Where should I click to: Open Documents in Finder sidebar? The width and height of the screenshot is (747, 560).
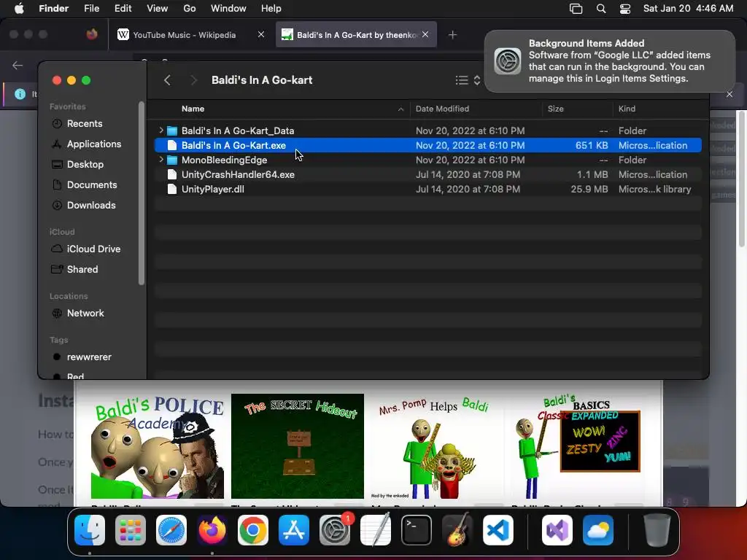(92, 185)
